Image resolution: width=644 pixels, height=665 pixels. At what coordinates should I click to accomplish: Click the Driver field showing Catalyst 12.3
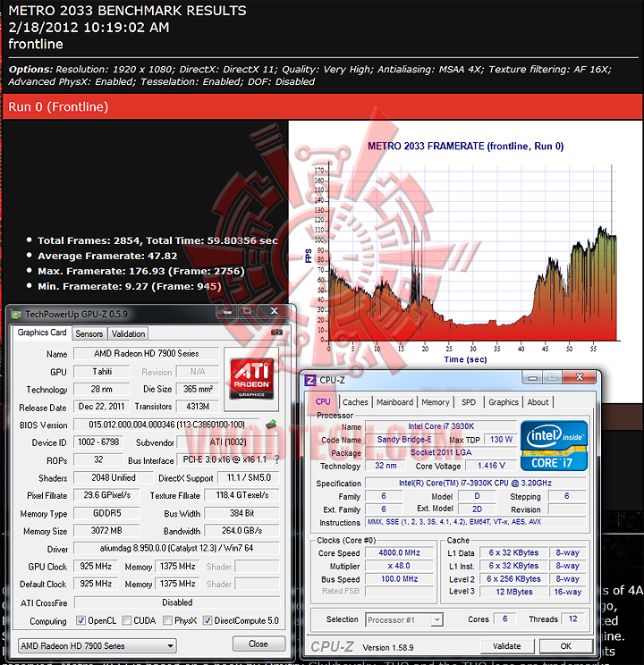176,548
